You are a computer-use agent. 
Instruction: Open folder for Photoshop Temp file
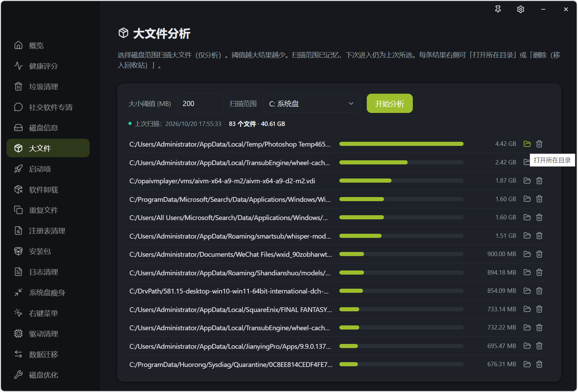pyautogui.click(x=527, y=144)
